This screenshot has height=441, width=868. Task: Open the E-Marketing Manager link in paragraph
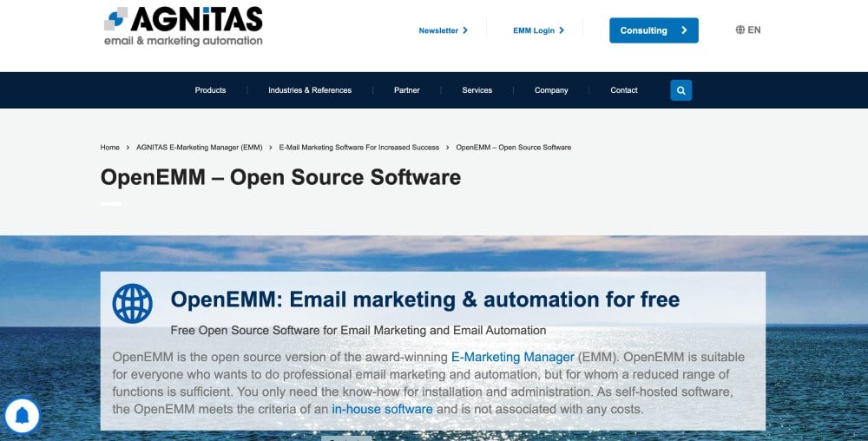[513, 357]
